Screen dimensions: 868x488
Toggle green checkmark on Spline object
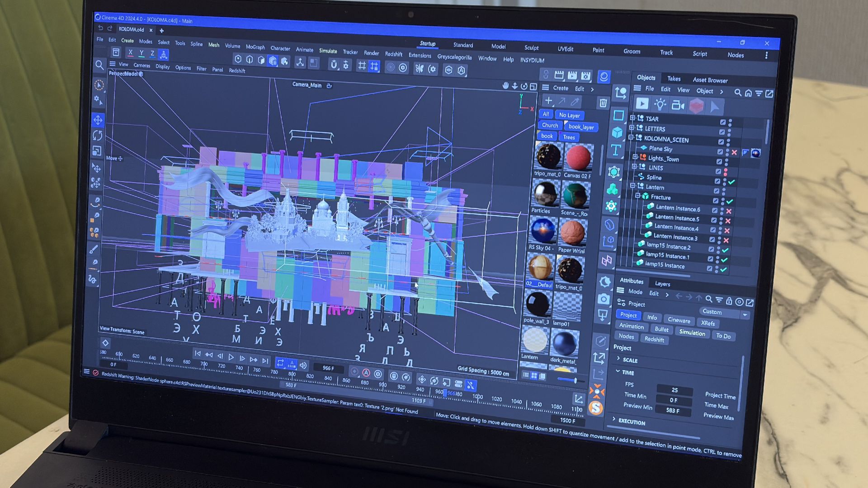point(731,182)
